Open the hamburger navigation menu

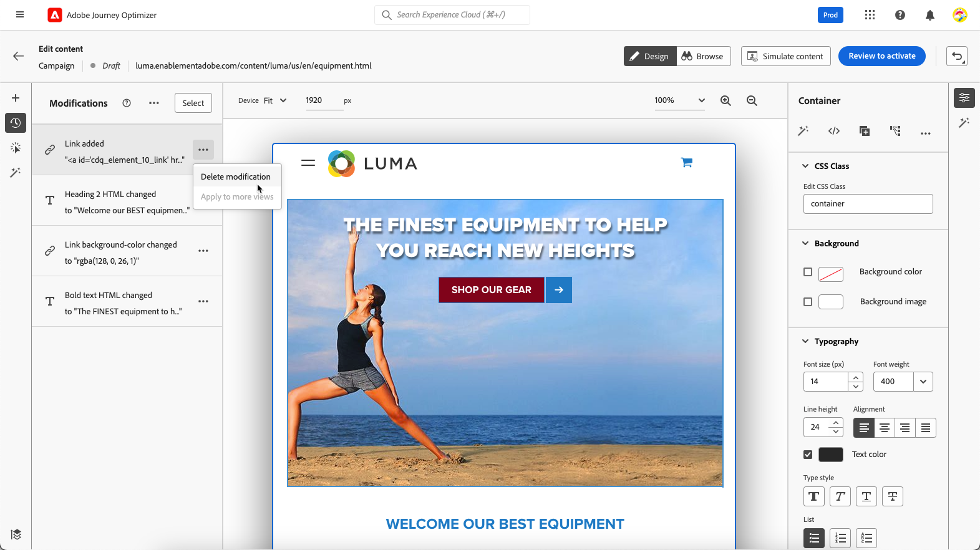20,15
